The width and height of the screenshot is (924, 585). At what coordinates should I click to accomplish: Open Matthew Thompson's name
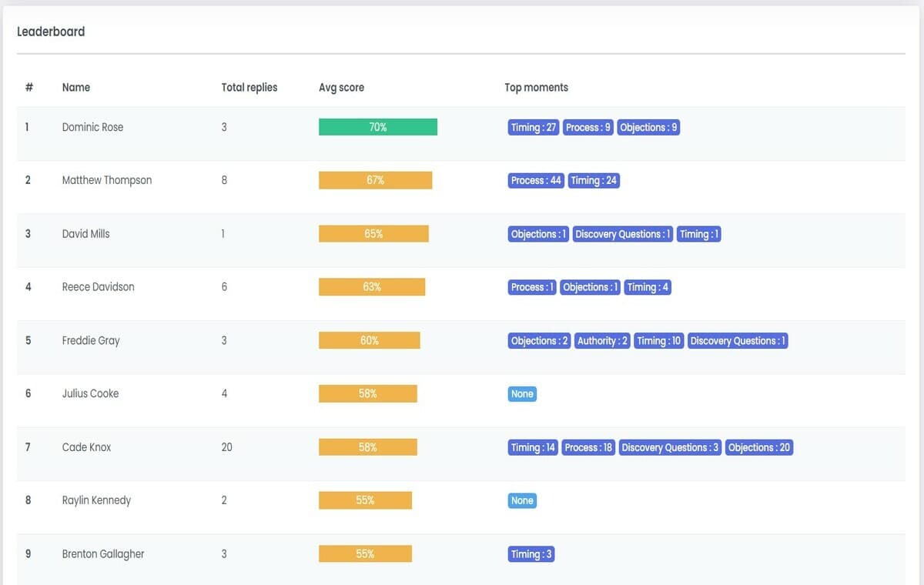coord(107,180)
